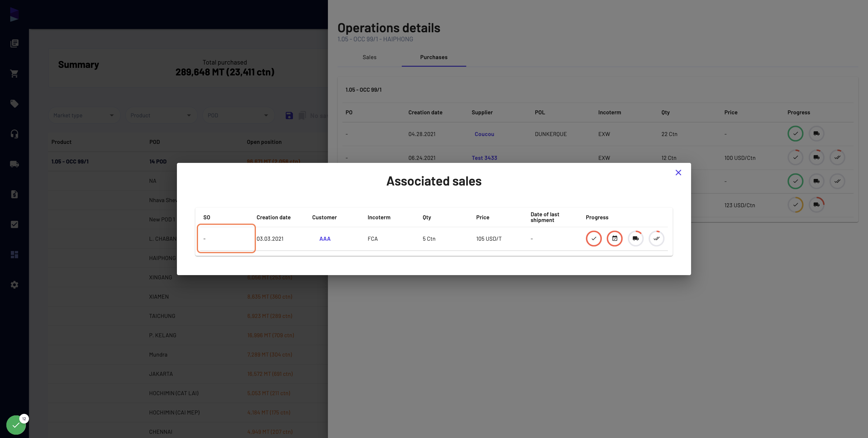The image size is (868, 438).
Task: Switch to the Purchases tab
Action: pos(434,57)
